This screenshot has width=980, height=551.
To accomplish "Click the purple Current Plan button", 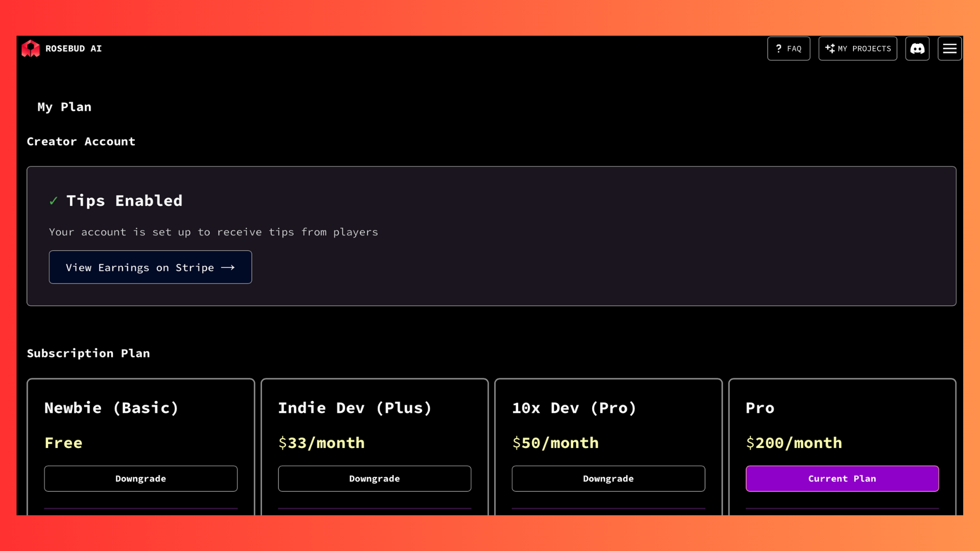I will tap(842, 479).
